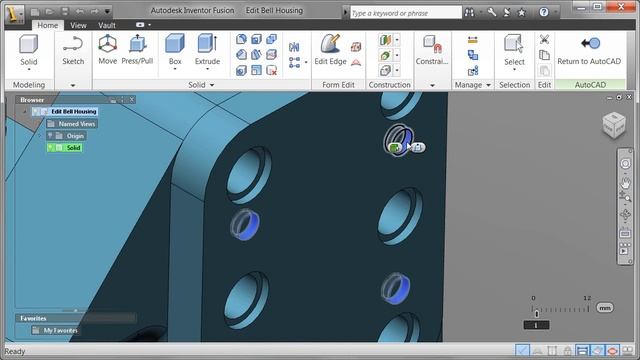Switch to the Vault ribbon tab
Viewport: 640px width, 360px height.
coord(107,25)
